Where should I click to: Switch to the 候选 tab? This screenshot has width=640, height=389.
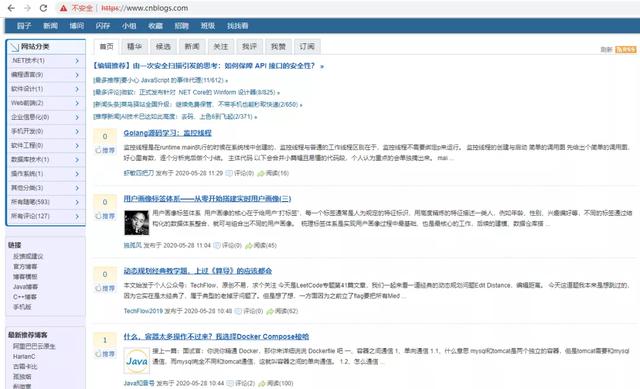click(x=163, y=47)
